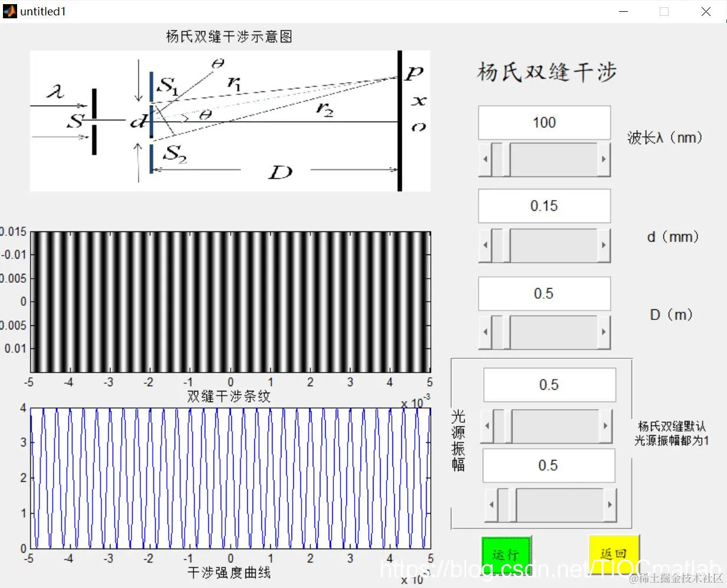Viewport: 727px width, 588px height.
Task: Click the left arrow of the wavelength slider
Action: (x=484, y=159)
